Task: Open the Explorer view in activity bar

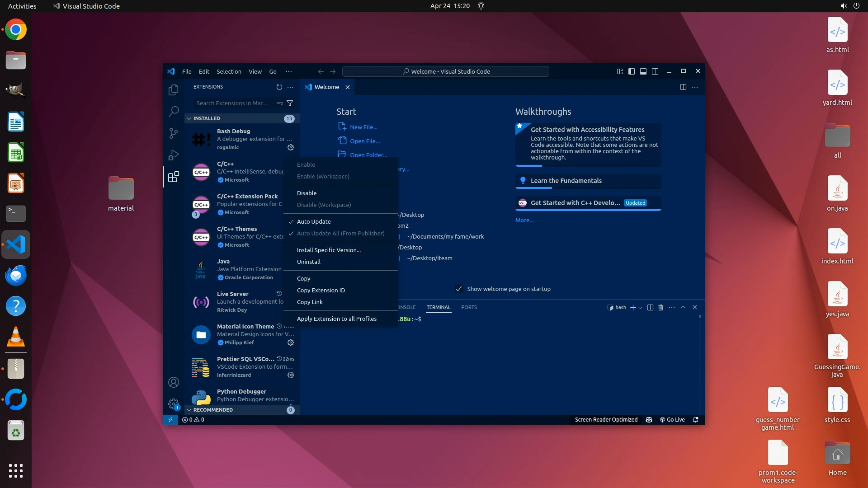Action: [x=173, y=90]
